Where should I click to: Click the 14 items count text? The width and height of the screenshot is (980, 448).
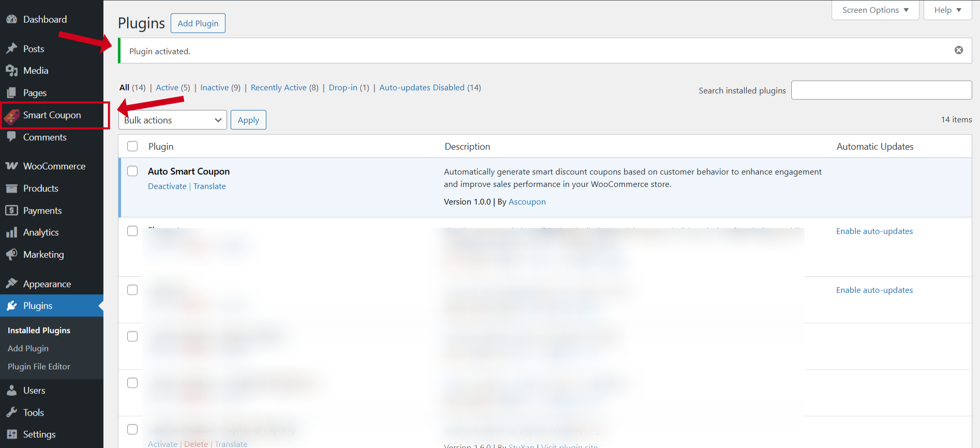[x=956, y=119]
